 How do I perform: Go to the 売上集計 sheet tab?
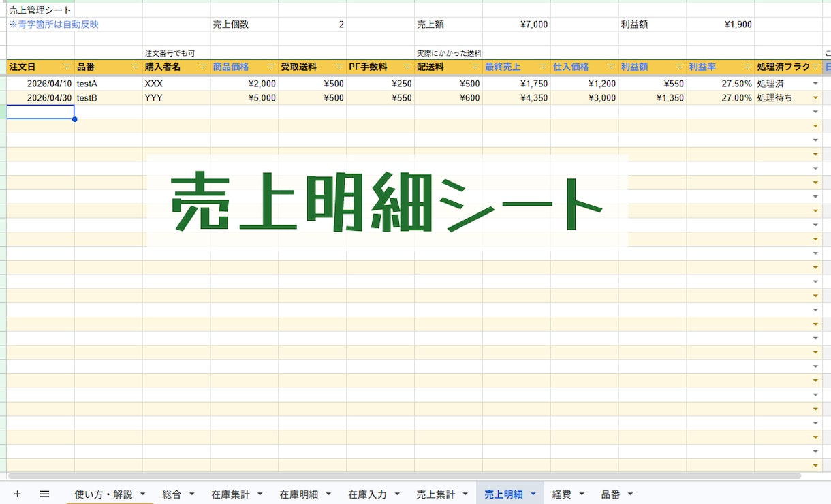[435, 494]
